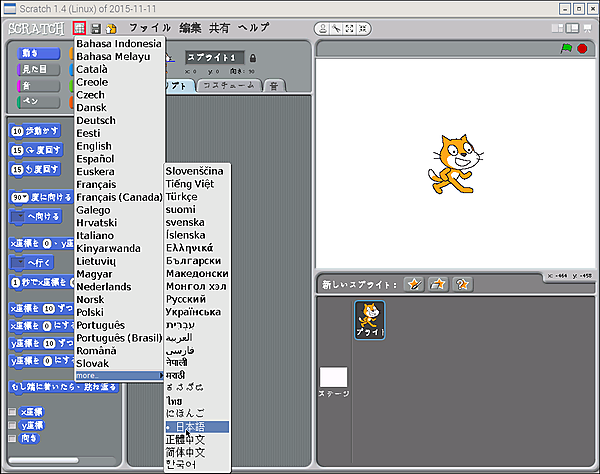Select the ステージ thumbnail
The width and height of the screenshot is (600, 474).
click(x=333, y=380)
